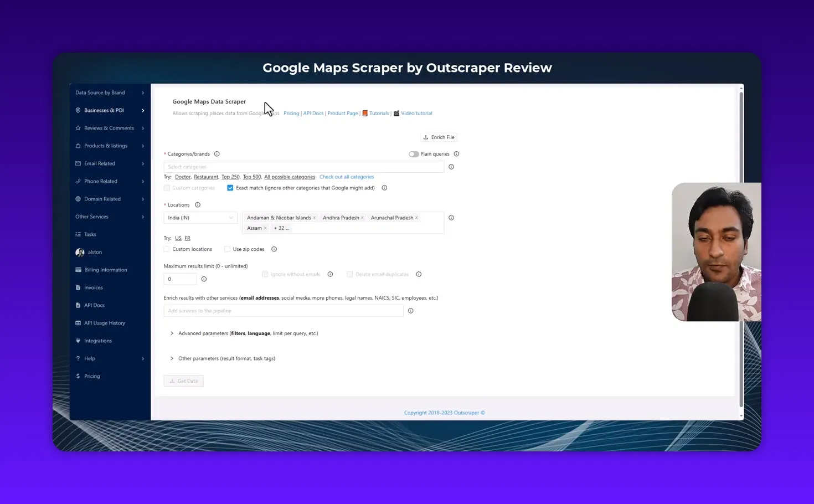Uncheck Exact match for categories
The image size is (814, 504).
[x=230, y=188]
